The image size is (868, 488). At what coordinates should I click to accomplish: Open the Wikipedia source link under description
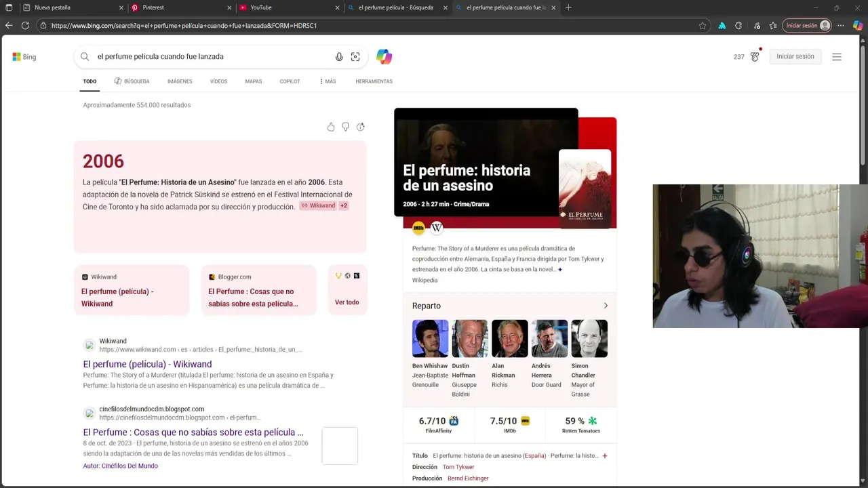coord(425,280)
